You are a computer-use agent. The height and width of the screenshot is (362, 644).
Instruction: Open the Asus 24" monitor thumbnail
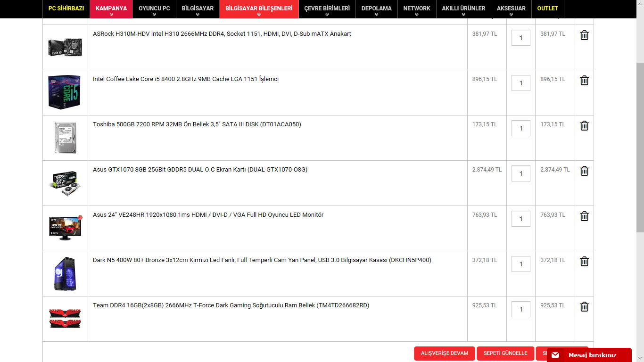click(65, 228)
